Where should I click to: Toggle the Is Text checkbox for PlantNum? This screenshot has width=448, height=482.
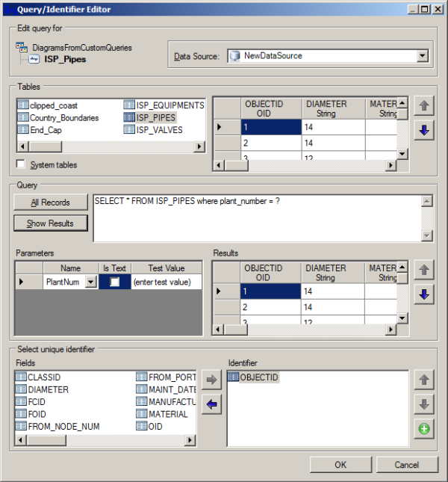(x=115, y=282)
